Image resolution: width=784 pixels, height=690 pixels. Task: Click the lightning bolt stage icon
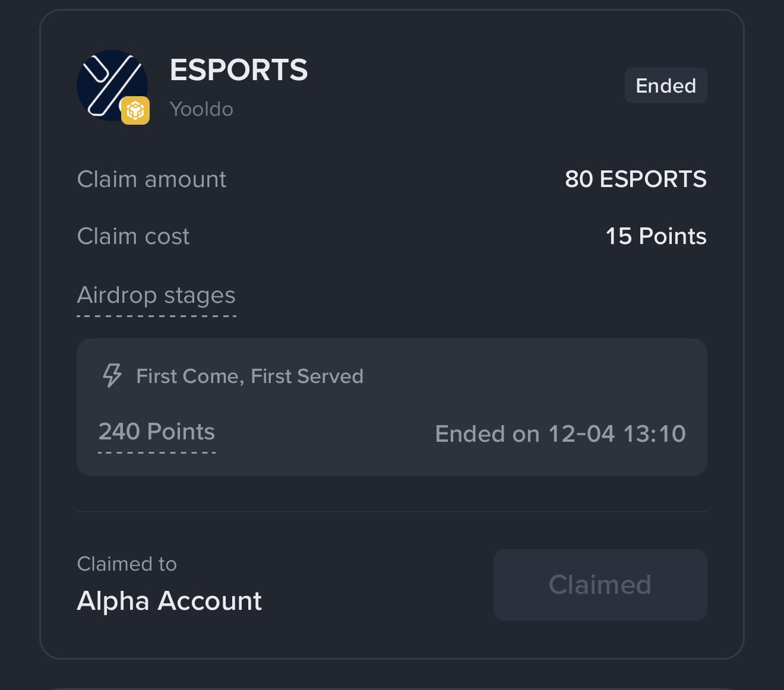(x=112, y=375)
